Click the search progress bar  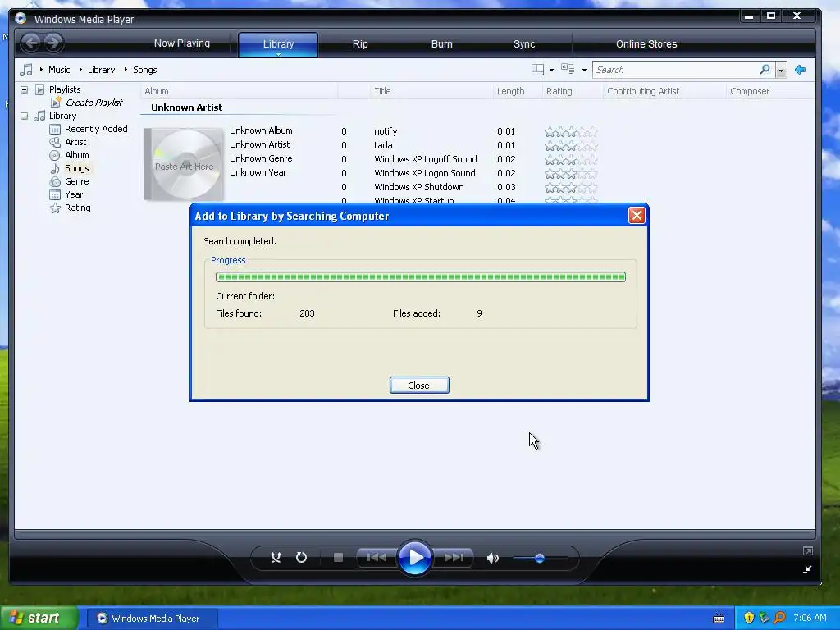point(421,276)
